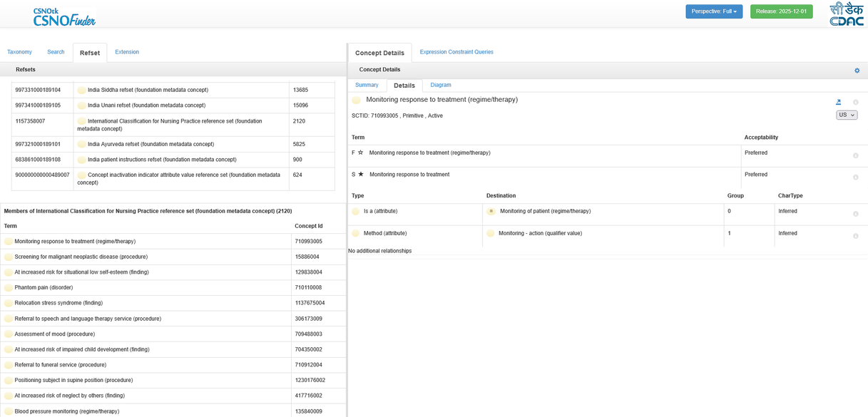Select the India Siddha refset row
This screenshot has width=868, height=417.
(148, 91)
